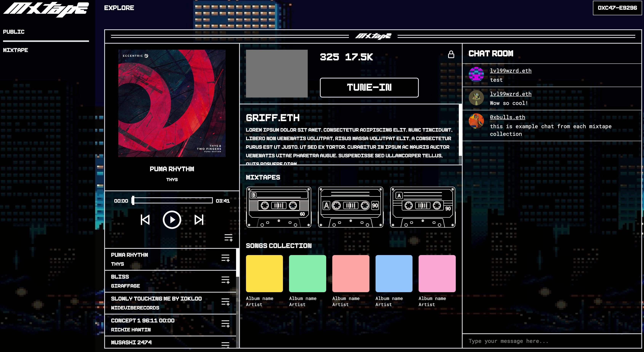Open the blue album cover
This screenshot has width=644, height=352.
394,274
